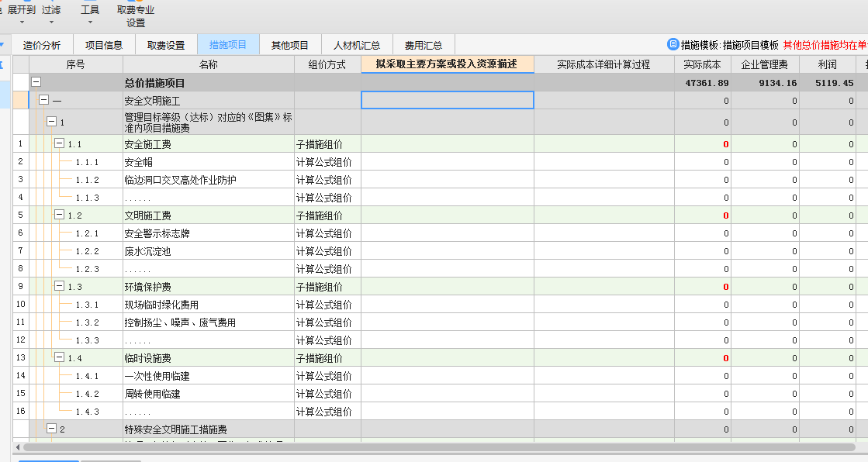The height and width of the screenshot is (462, 868).
Task: Collapse the 安全文明施工 section node
Action: 43,100
